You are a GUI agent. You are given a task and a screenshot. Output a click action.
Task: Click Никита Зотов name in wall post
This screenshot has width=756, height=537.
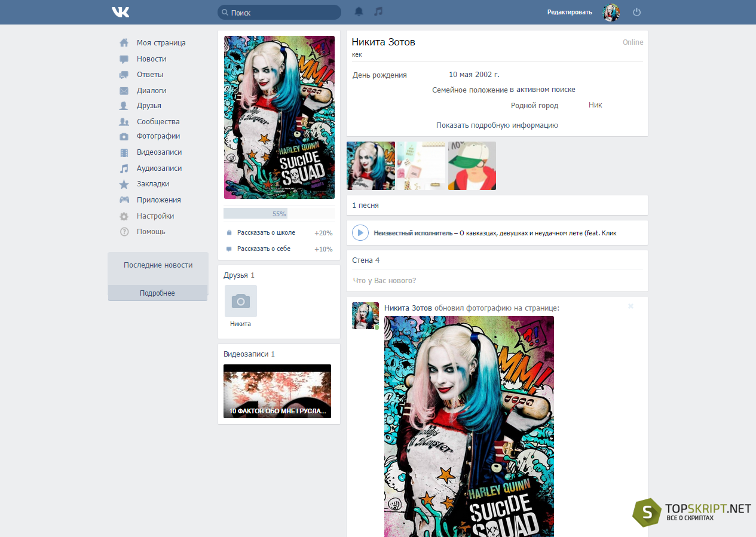408,308
